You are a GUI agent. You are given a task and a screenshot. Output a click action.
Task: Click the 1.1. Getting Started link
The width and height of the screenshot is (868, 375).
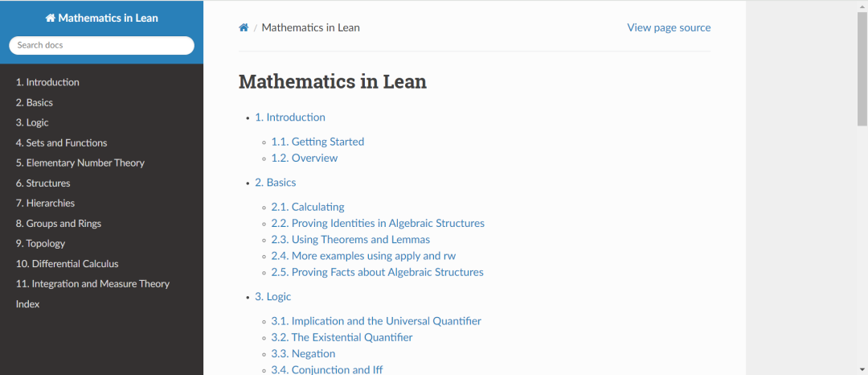[317, 142]
